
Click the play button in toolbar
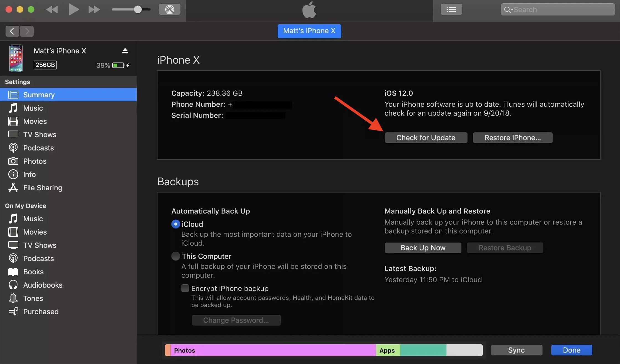(x=73, y=10)
